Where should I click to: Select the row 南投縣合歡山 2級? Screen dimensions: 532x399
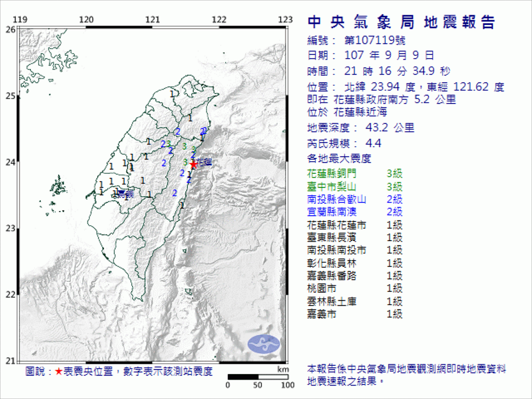pos(355,199)
